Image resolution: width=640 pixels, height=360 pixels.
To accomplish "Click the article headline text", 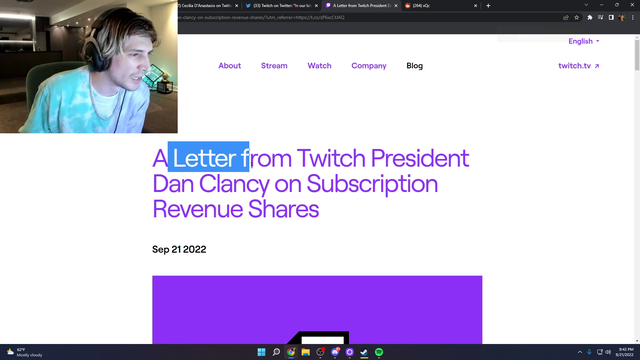I will pyautogui.click(x=311, y=183).
